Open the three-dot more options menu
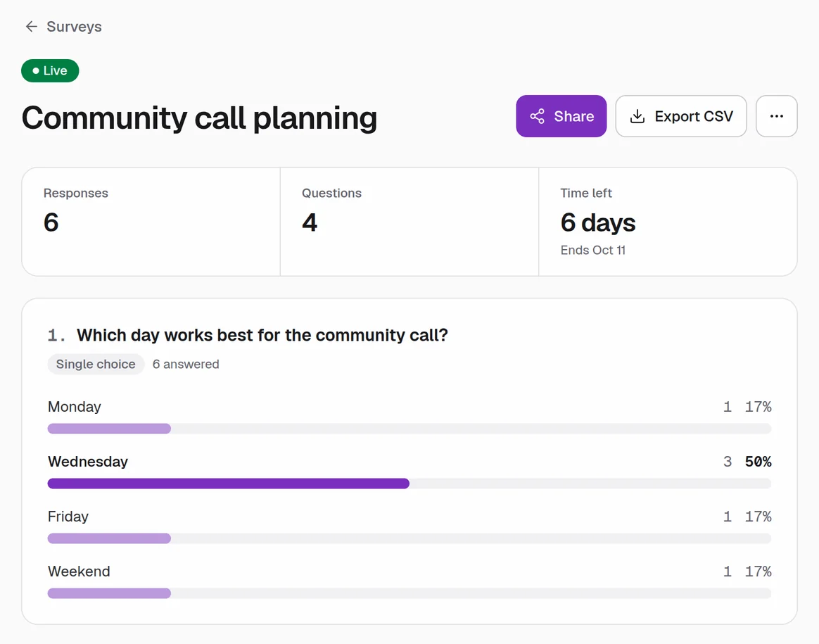The height and width of the screenshot is (644, 819). (x=776, y=116)
